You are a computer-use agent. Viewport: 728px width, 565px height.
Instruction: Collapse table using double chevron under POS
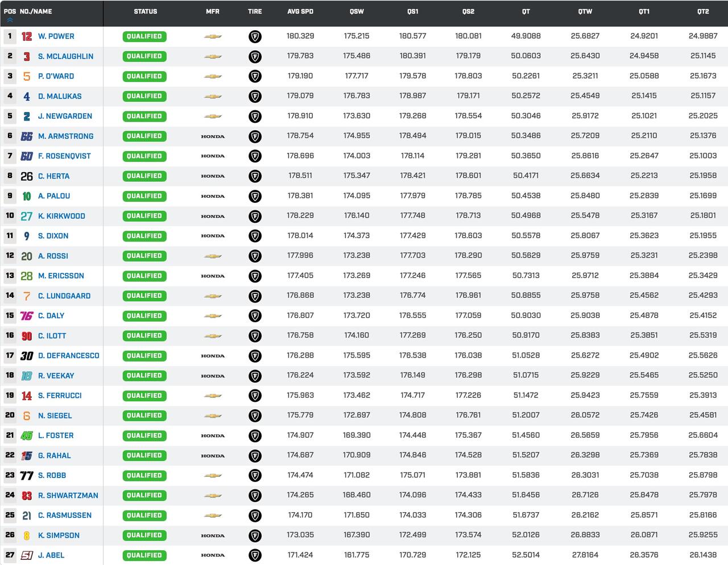[x=10, y=20]
